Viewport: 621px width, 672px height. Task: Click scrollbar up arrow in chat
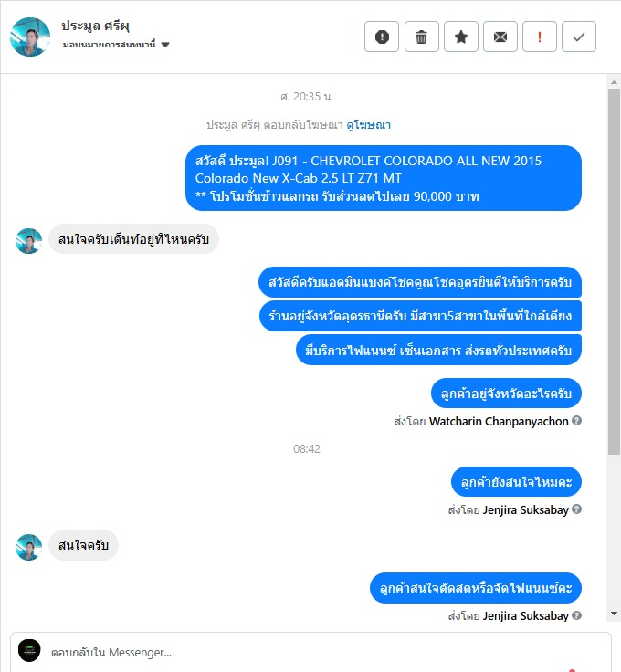pos(614,82)
